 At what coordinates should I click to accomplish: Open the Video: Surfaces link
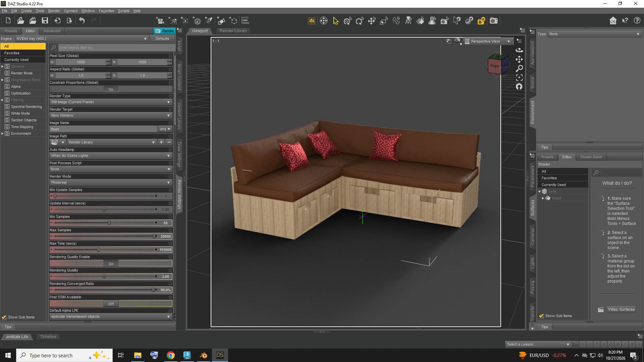[621, 310]
